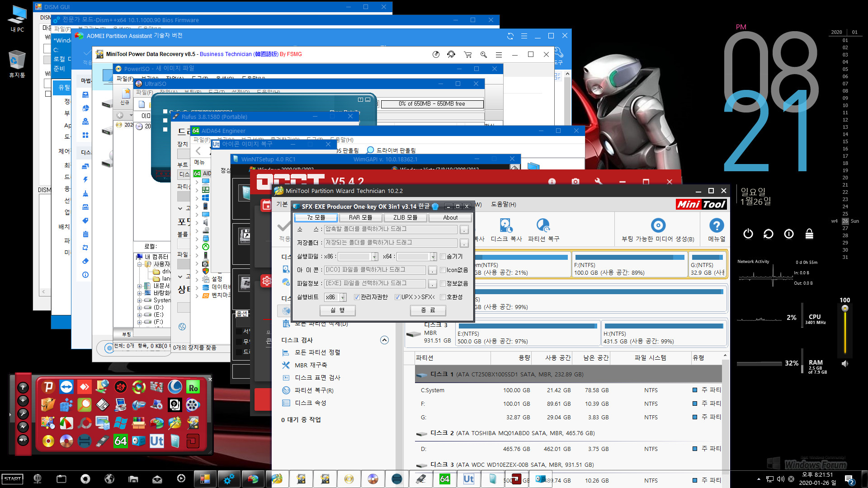Click the Windows START button on taskbar
The height and width of the screenshot is (488, 868).
[13, 479]
